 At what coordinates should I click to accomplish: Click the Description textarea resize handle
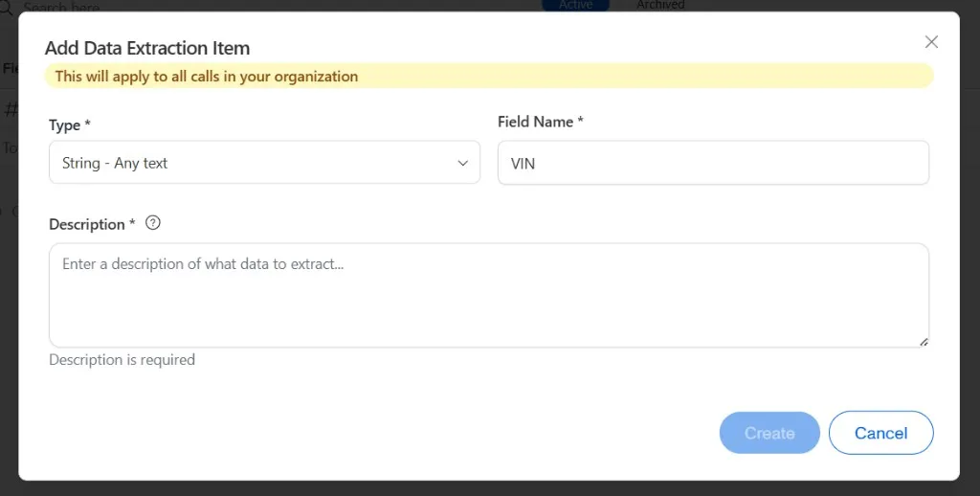924,342
